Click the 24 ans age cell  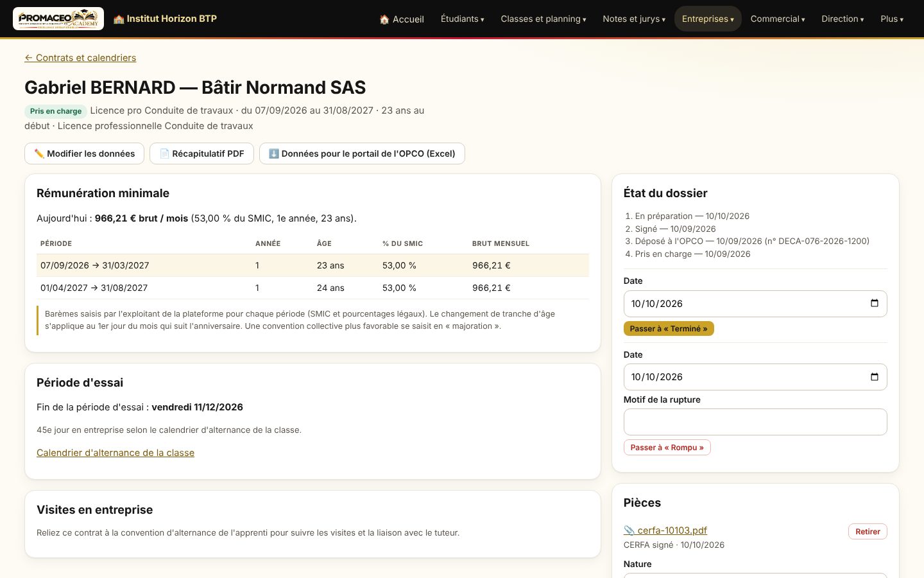(x=330, y=288)
